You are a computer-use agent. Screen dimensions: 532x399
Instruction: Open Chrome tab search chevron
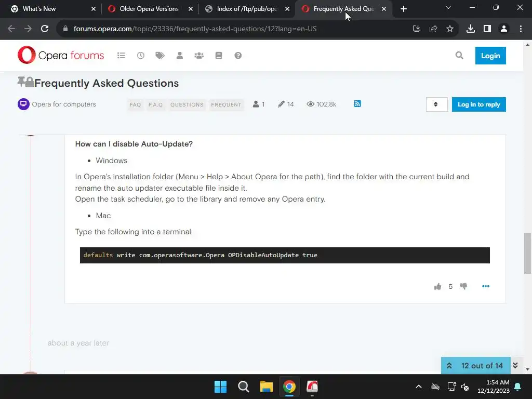[448, 7]
